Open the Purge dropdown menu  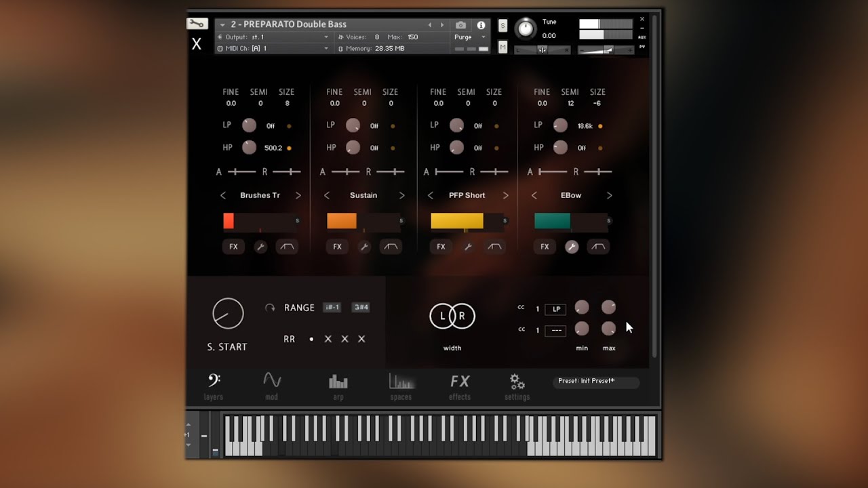(470, 37)
